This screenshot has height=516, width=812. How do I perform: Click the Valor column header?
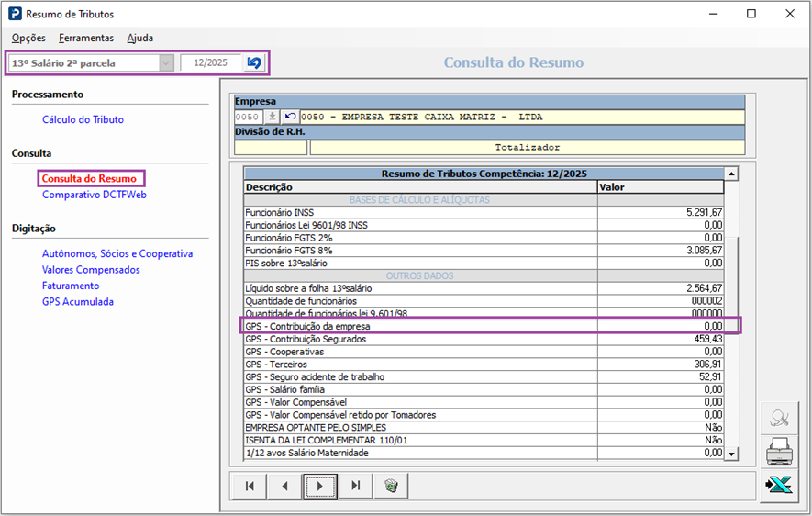661,187
